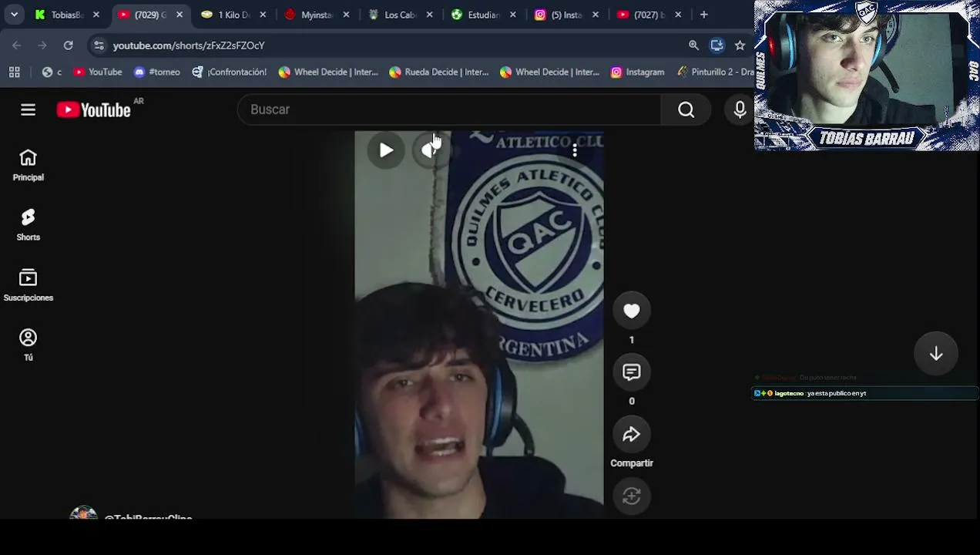Viewport: 980px width, 555px height.
Task: Go to next Short with down arrow
Action: (936, 354)
